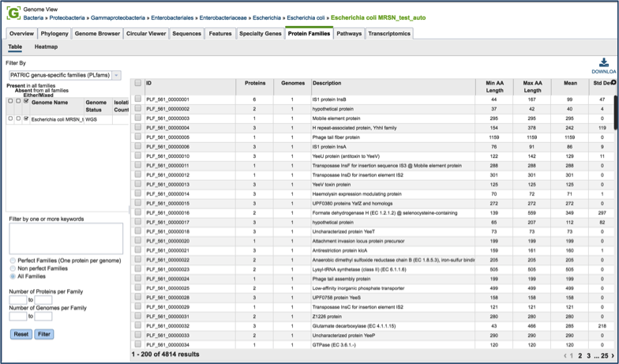The image size is (619, 364).
Task: Focus the filter keywords text area
Action: click(x=66, y=238)
